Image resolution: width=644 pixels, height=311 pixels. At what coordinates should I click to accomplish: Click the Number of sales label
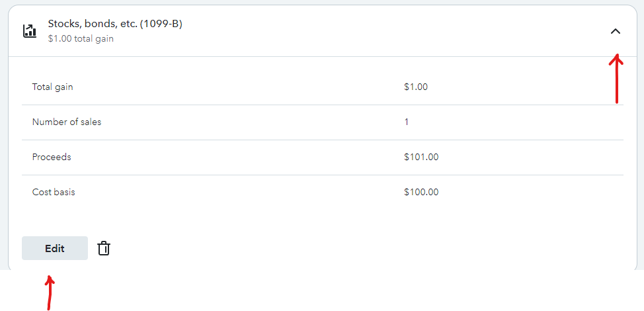[x=67, y=122]
